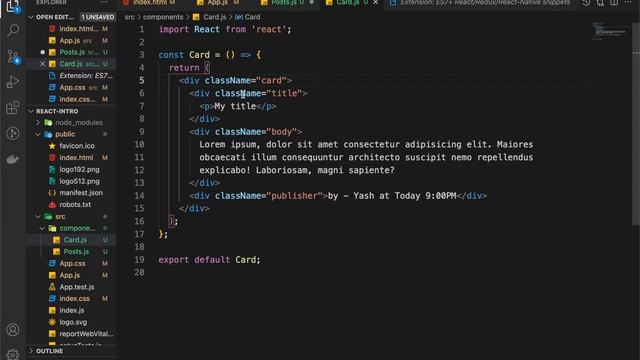
Task: Click the code minimap preview
Action: point(610,31)
